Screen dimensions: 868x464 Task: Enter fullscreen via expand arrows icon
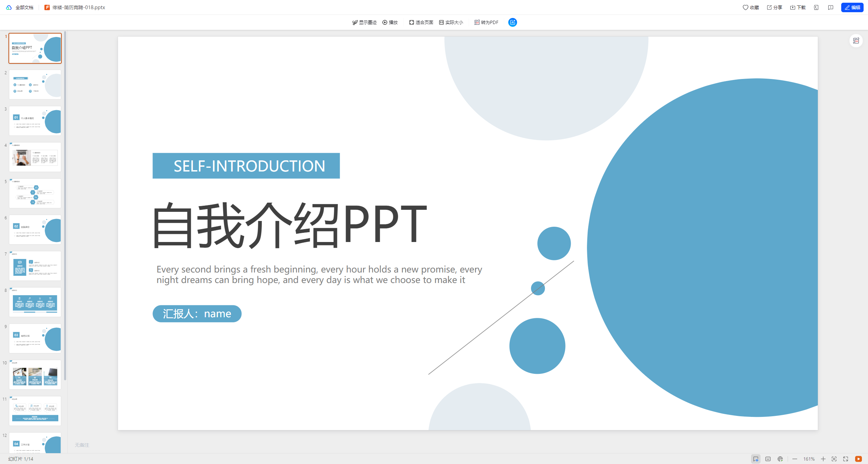pos(846,459)
